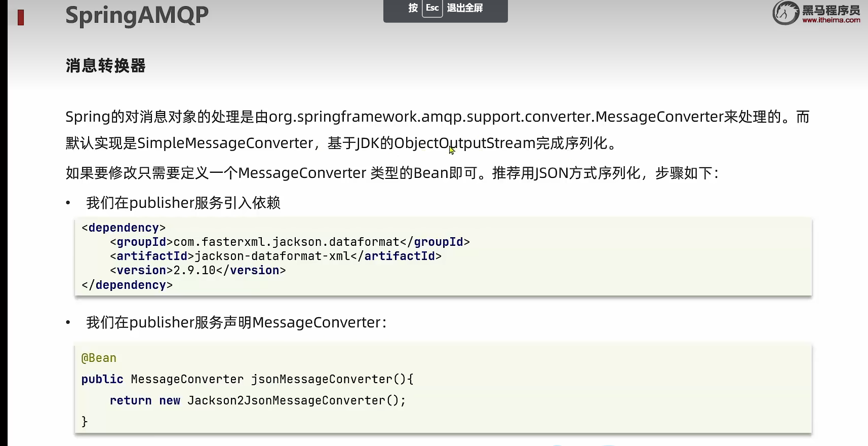This screenshot has height=446, width=868.
Task: Click the 黑马程序员 brand text
Action: click(831, 10)
